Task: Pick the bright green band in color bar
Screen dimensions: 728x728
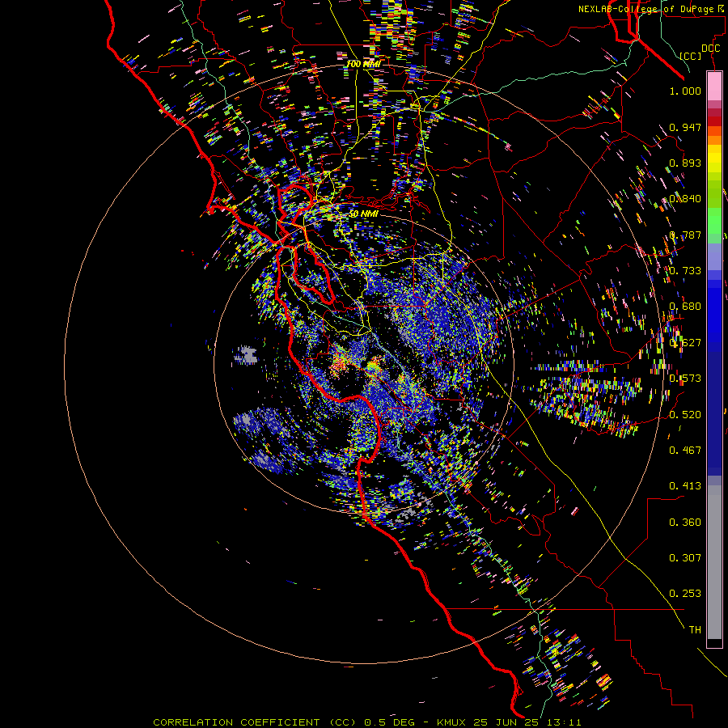Action: 714,221
